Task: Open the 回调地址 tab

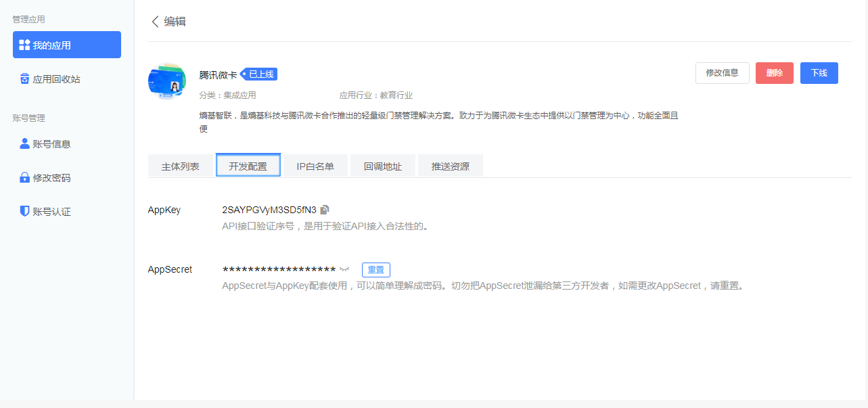Action: pyautogui.click(x=382, y=165)
